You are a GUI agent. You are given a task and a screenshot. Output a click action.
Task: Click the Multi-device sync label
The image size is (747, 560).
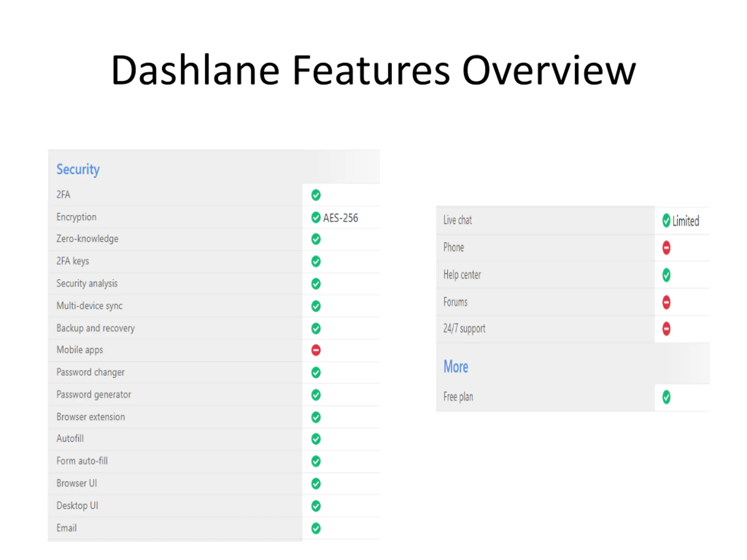(89, 306)
